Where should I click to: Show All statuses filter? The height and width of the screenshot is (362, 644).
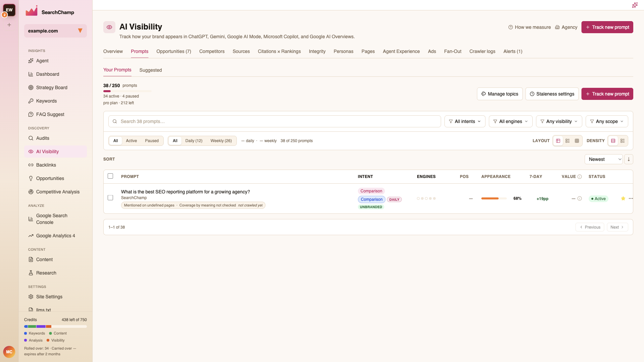116,141
